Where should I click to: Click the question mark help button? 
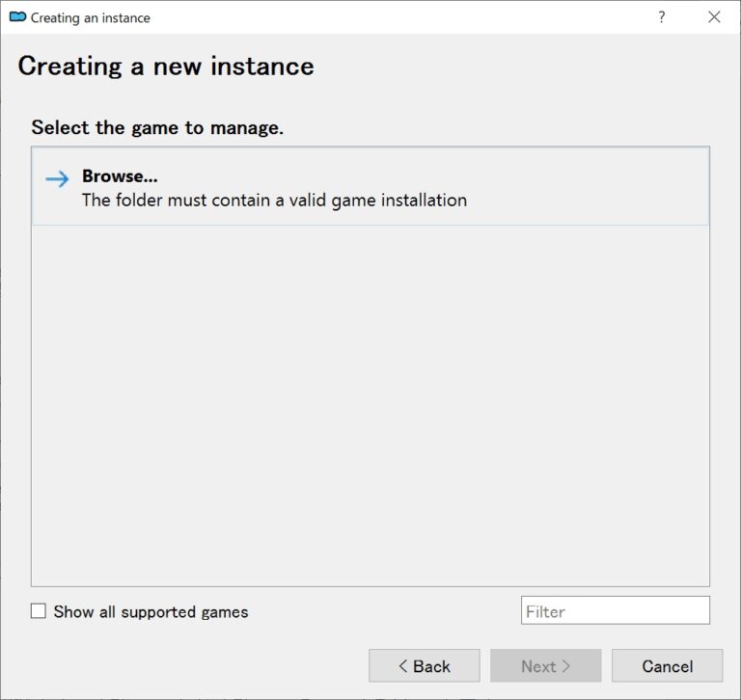coord(661,17)
